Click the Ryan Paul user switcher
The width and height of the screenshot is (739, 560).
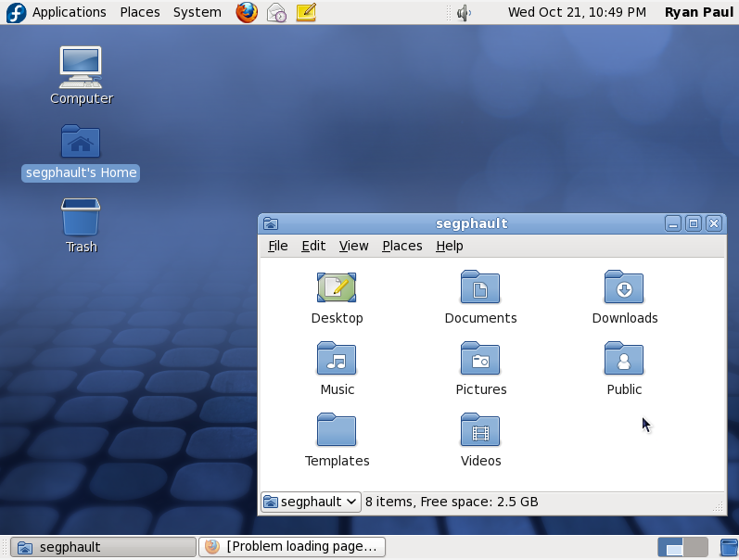(x=699, y=12)
